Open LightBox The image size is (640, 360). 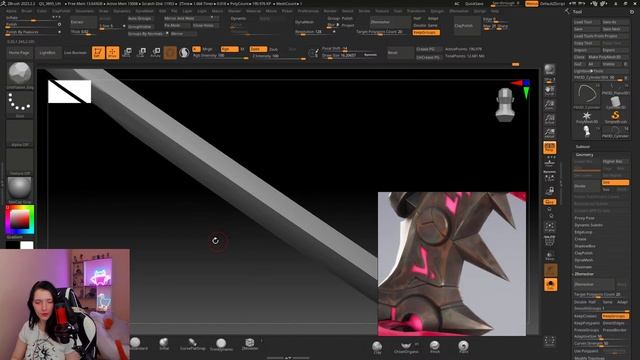48,53
